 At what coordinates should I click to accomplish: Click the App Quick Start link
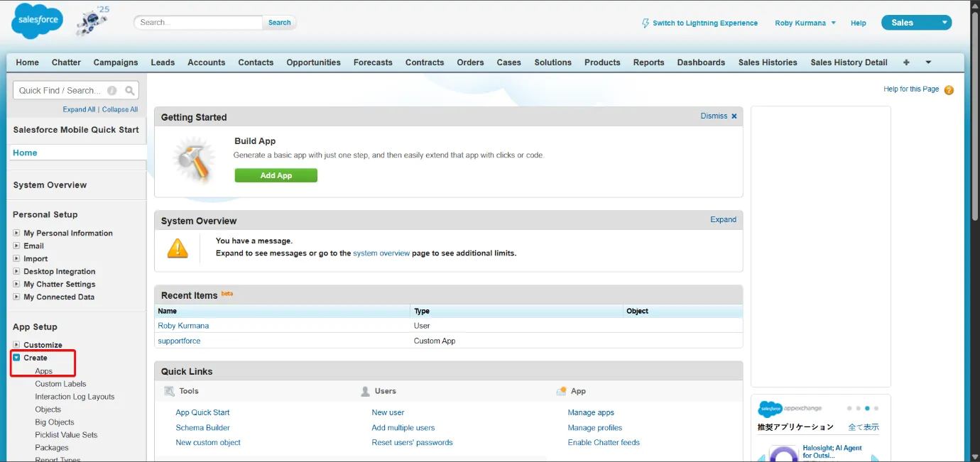(x=202, y=412)
